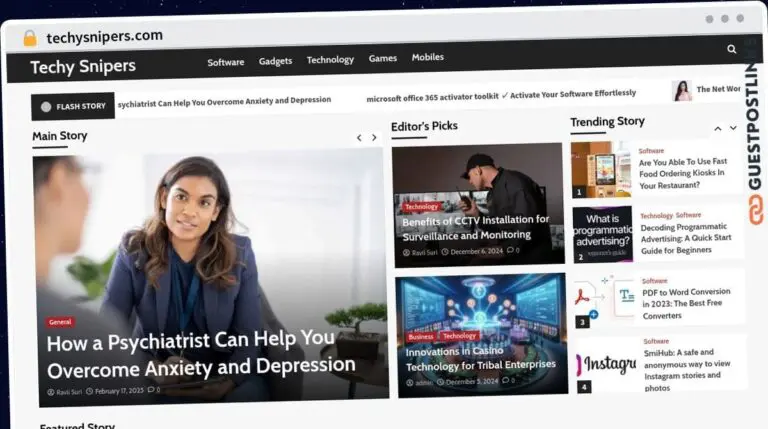This screenshot has width=768, height=429.
Task: Click the Techy Snipers site title
Action: (83, 68)
